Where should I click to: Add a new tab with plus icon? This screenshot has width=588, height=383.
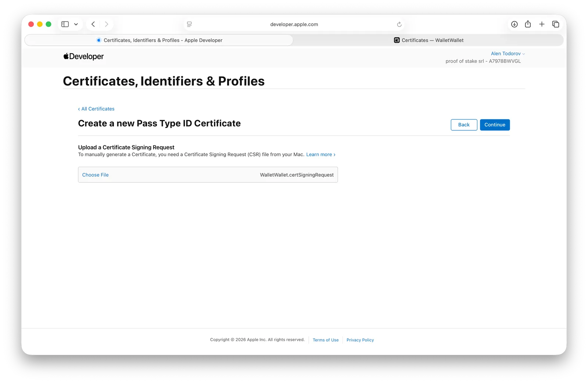pyautogui.click(x=542, y=24)
